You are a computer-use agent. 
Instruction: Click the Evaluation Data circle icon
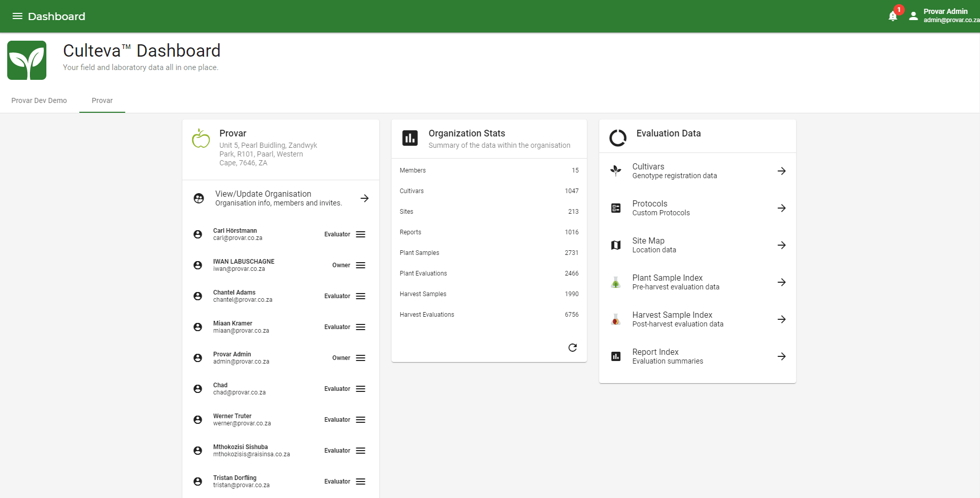618,138
